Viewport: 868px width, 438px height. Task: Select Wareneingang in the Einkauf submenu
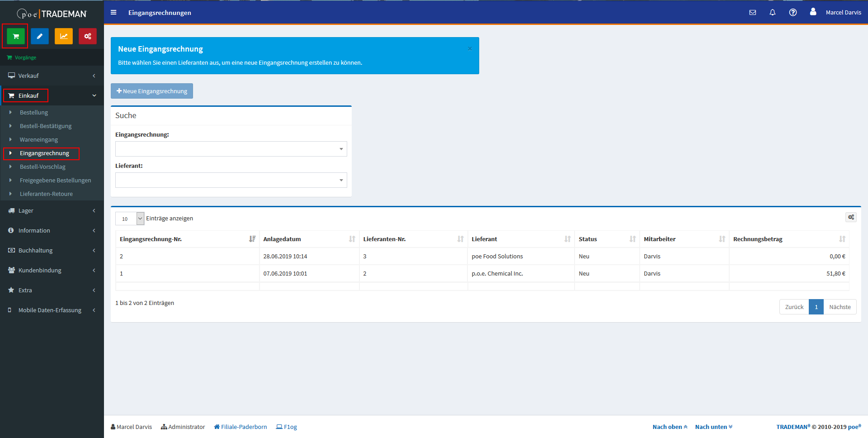click(x=39, y=139)
